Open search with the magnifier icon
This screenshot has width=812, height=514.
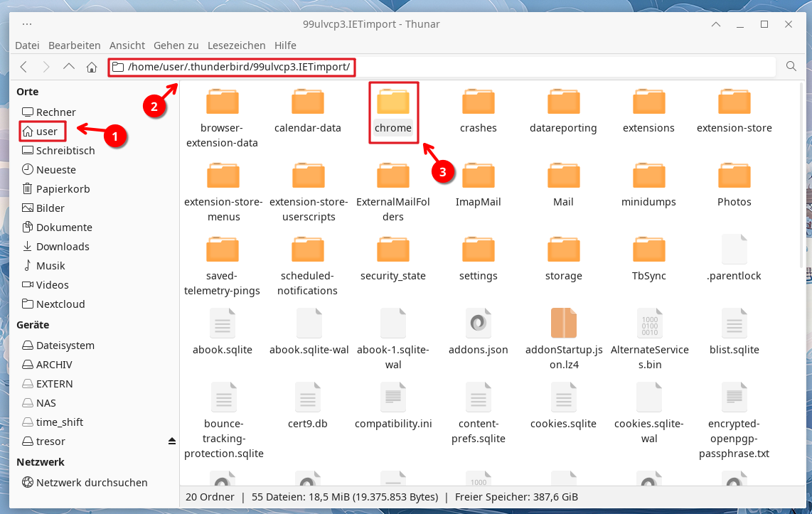click(791, 67)
